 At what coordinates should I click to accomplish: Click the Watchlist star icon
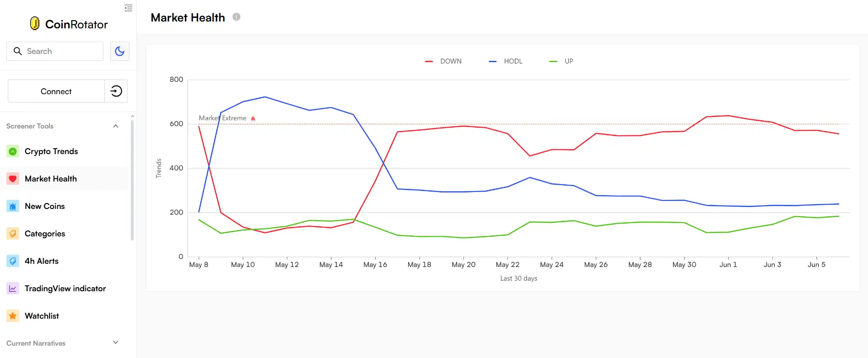click(13, 316)
